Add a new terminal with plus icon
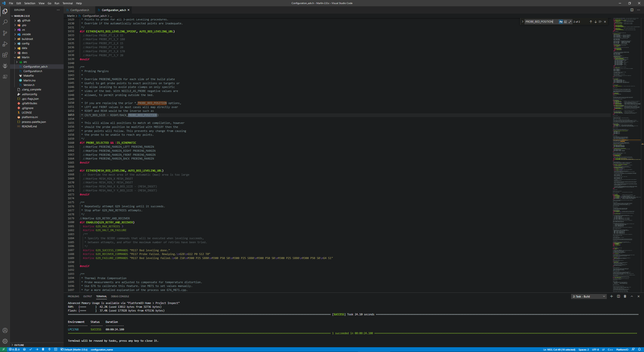 click(x=612, y=296)
